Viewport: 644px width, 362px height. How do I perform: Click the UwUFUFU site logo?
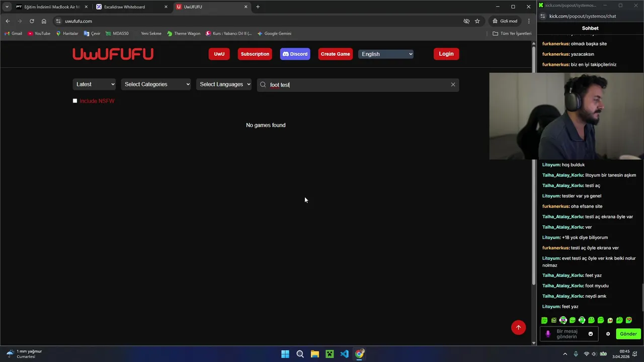tap(113, 54)
